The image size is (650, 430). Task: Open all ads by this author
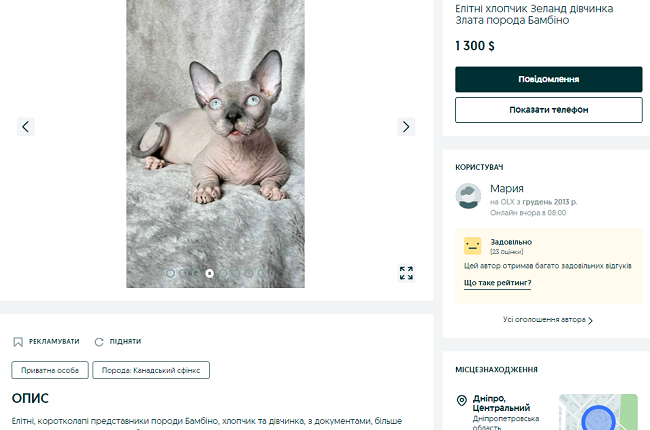tap(547, 320)
